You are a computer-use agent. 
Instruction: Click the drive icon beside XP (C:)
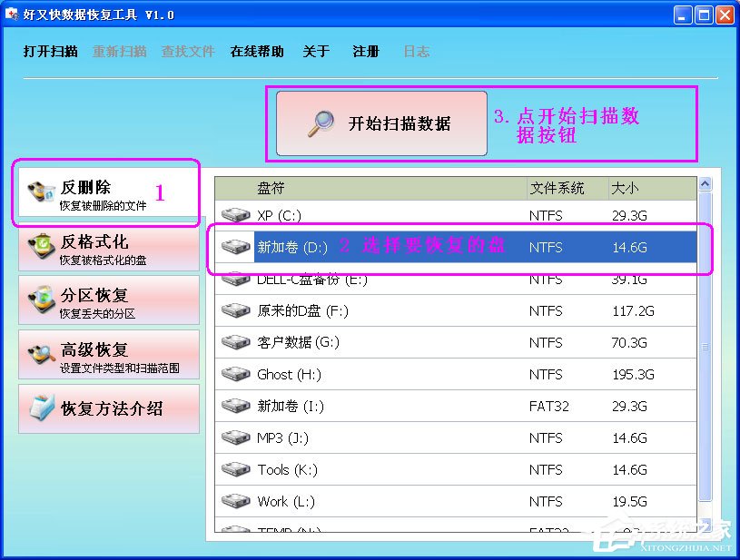click(235, 215)
